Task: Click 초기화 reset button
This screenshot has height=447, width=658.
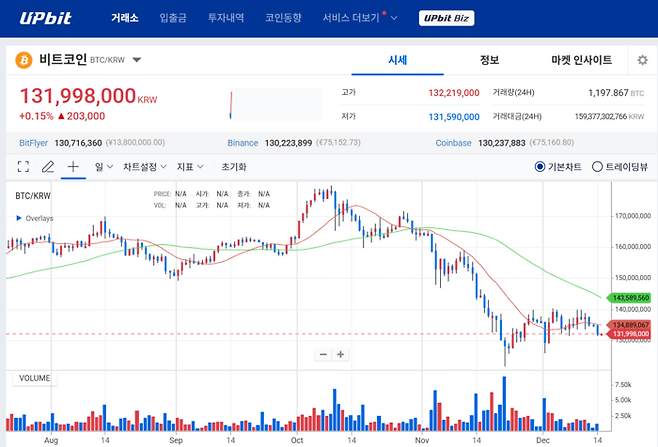Action: 234,167
